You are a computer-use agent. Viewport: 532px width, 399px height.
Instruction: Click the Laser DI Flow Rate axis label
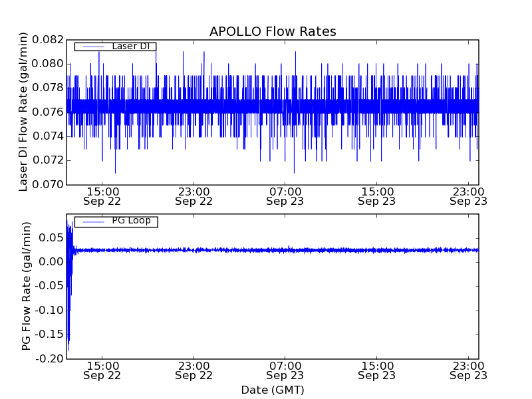(23, 112)
